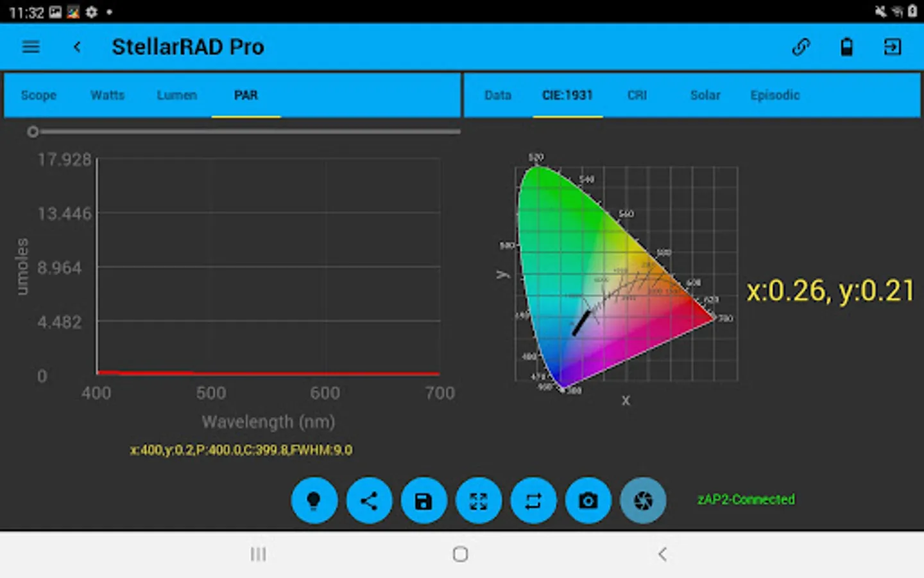Switch to the Scope tab
This screenshot has width=924, height=578.
pyautogui.click(x=38, y=95)
